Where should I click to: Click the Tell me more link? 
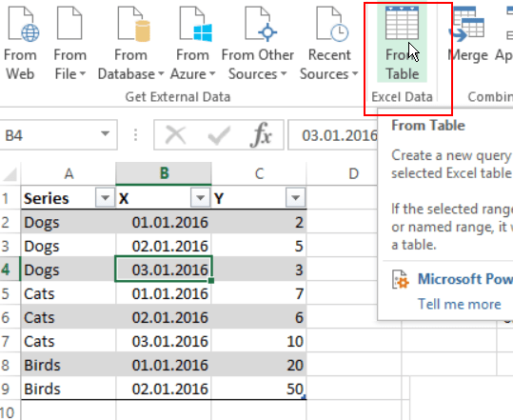(x=460, y=304)
